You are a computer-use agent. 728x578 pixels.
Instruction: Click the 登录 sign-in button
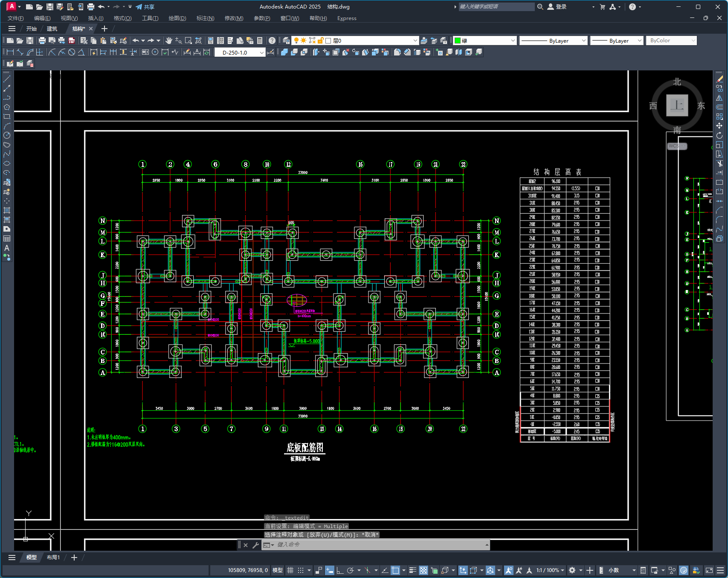pyautogui.click(x=557, y=7)
